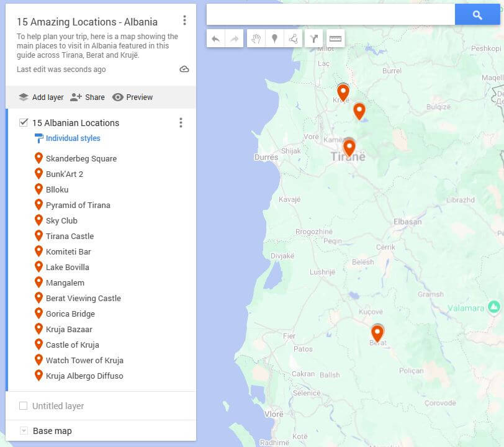Viewport: 504px width, 447px height.
Task: Click the undo arrow tool
Action: (215, 38)
